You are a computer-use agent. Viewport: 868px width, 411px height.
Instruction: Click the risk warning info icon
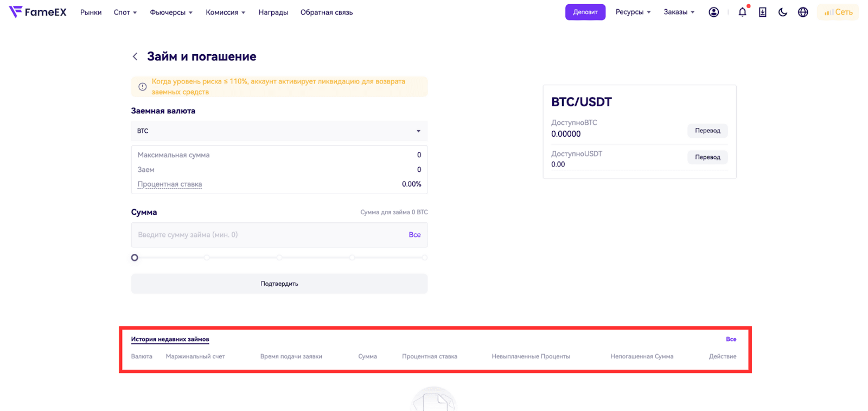(x=142, y=87)
